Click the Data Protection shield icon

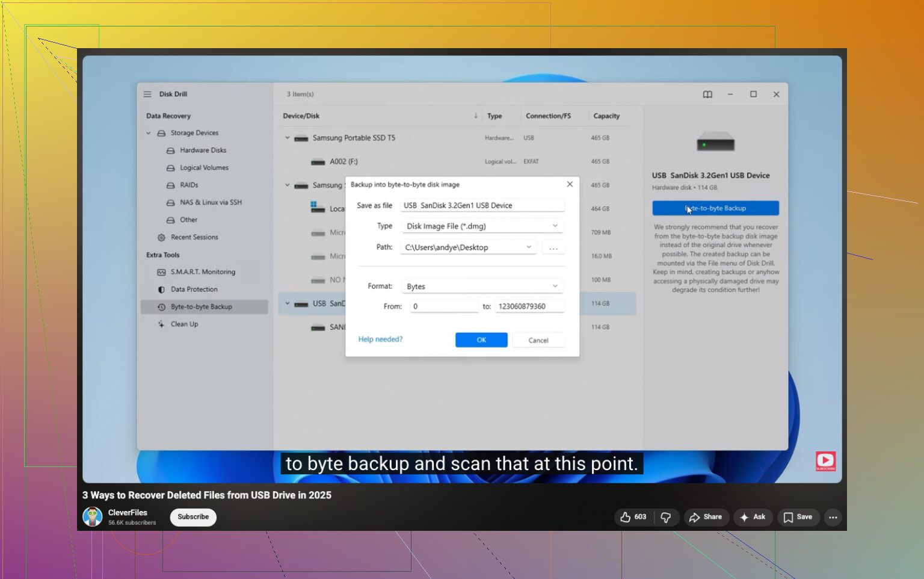161,290
